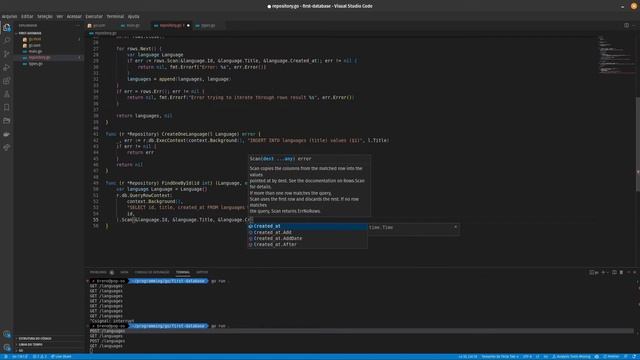The image size is (640, 360).
Task: Open the Source Control view
Action: (x=7, y=54)
